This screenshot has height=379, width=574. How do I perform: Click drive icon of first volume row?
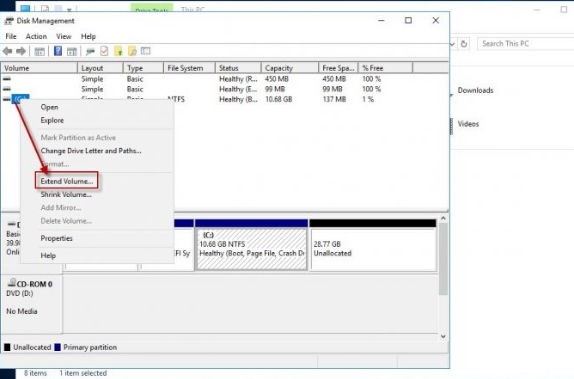7,79
